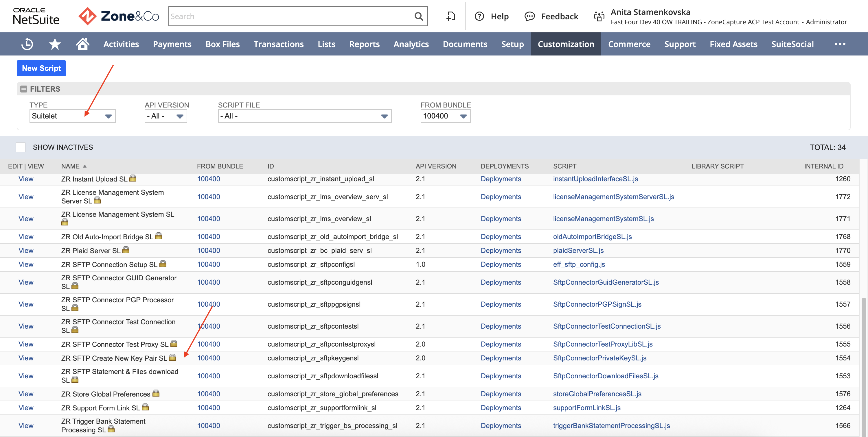
Task: Open the more menus ellipsis icon
Action: click(x=840, y=44)
